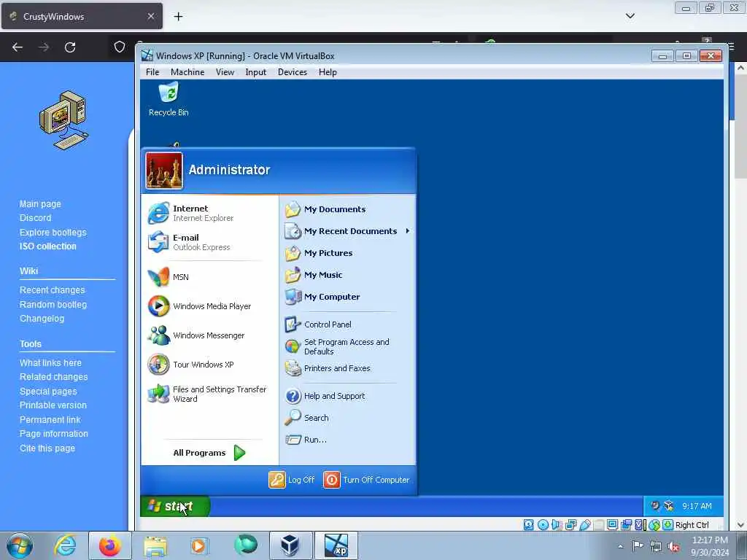Image resolution: width=747 pixels, height=560 pixels.
Task: Open the VirtualBox File menu
Action: coord(152,72)
